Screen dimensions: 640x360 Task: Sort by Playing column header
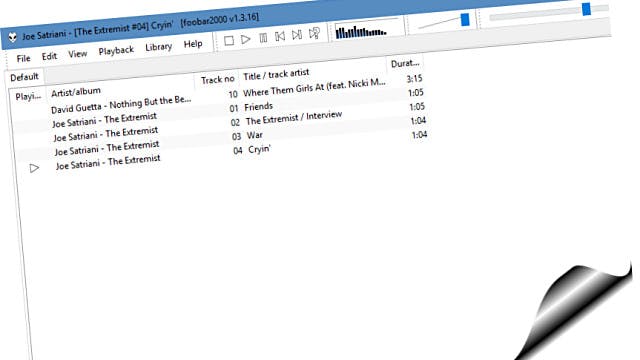click(x=28, y=97)
